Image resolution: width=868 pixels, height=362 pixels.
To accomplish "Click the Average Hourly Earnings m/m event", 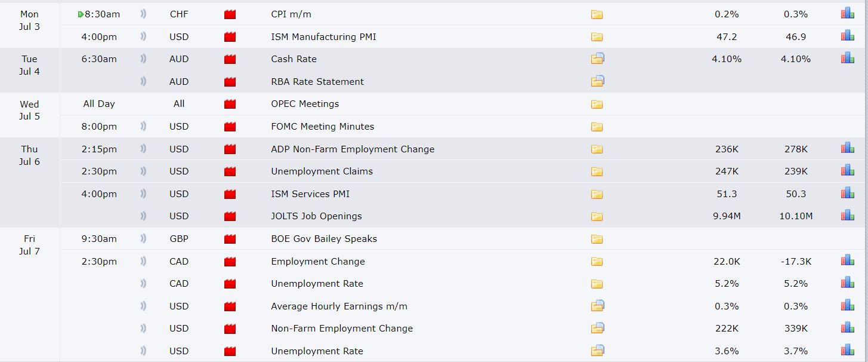I will coord(339,306).
